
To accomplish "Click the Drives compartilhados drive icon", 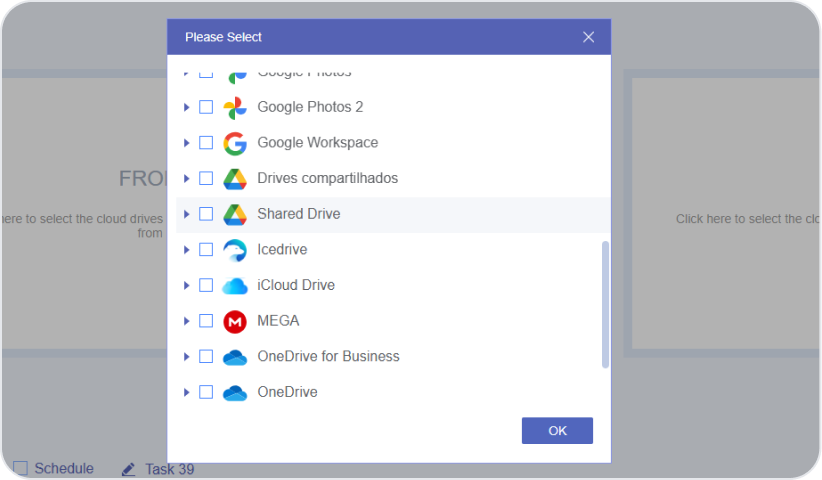I will [x=235, y=179].
